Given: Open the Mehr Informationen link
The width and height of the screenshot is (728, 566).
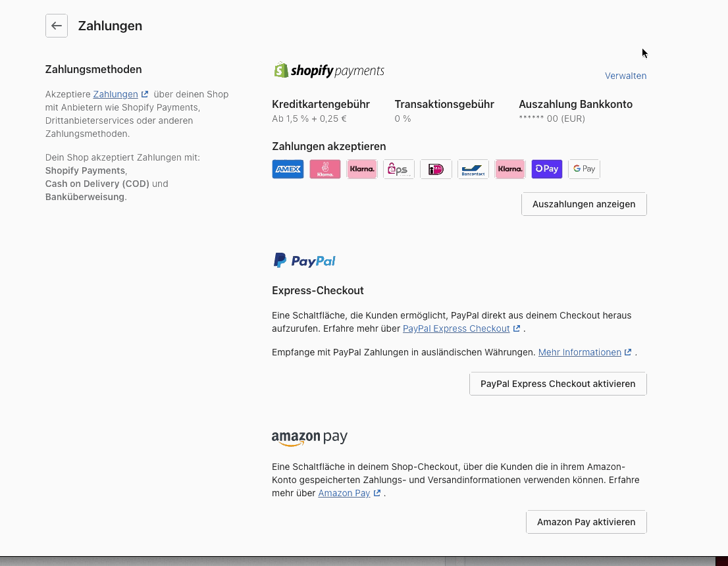Looking at the screenshot, I should coord(579,352).
